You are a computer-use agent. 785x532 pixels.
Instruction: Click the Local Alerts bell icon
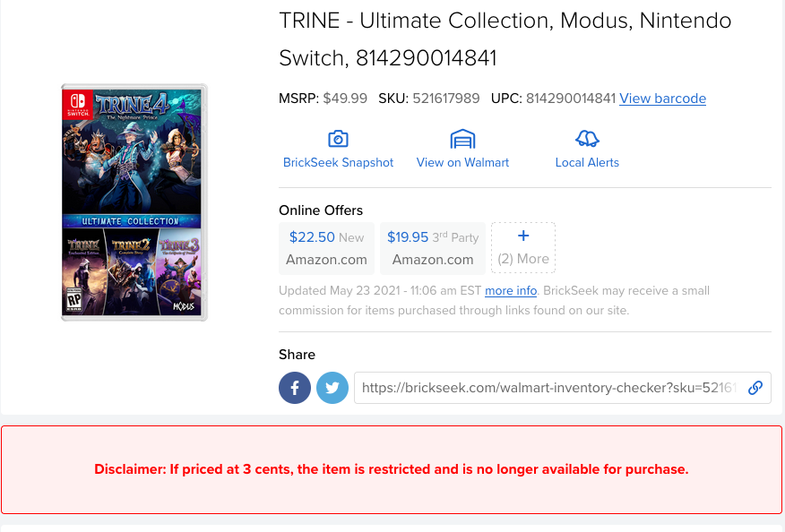tap(587, 139)
